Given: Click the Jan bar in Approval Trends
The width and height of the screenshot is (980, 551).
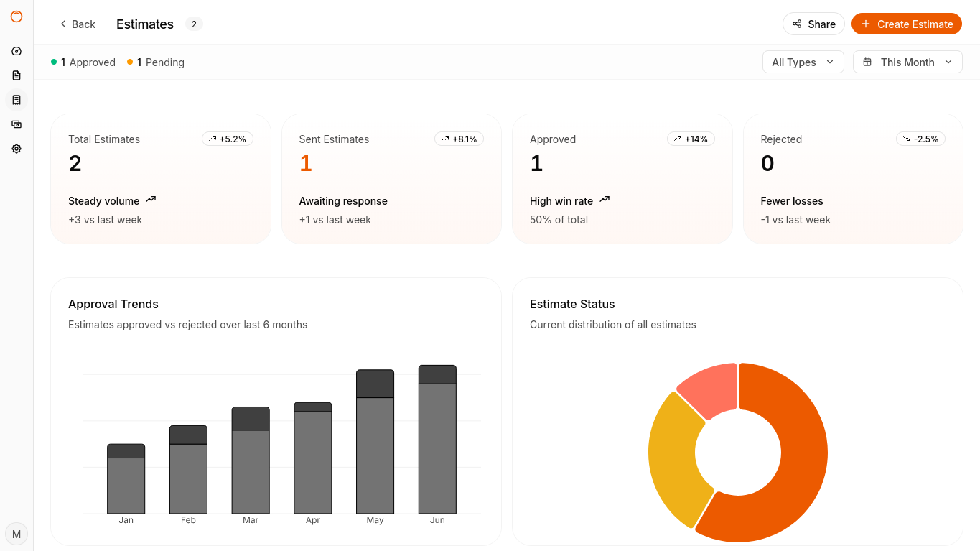Looking at the screenshot, I should click(126, 479).
